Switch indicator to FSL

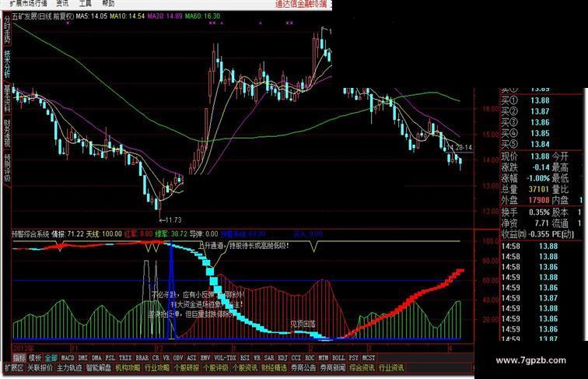(110, 358)
